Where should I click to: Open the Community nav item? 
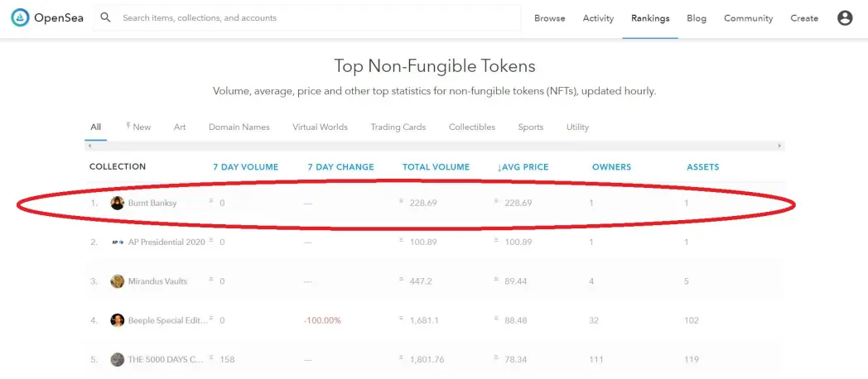[x=749, y=18]
